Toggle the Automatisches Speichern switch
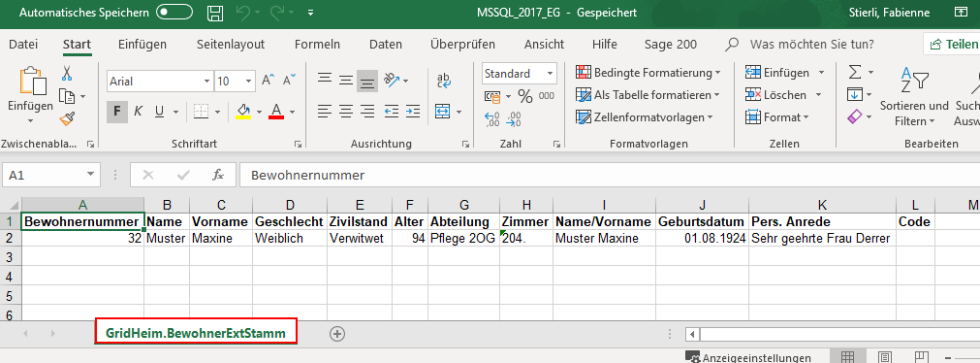Viewport: 980px width, 363px height. 174,13
